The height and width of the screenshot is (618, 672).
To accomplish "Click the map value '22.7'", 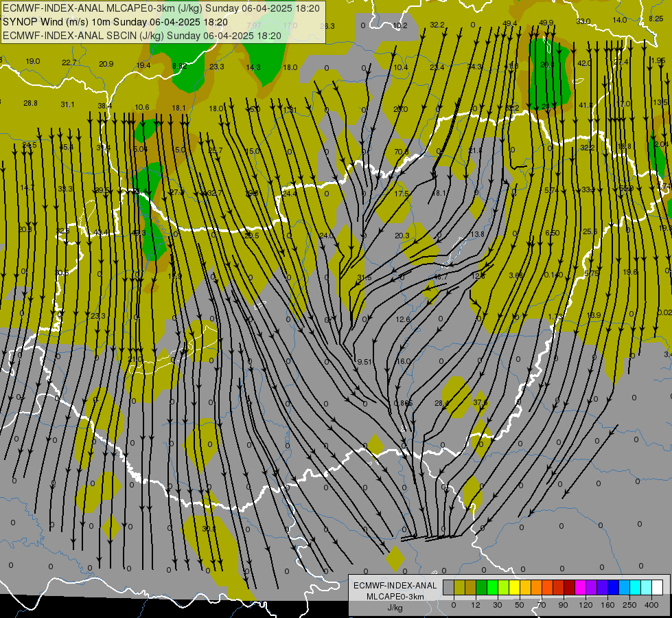I will (x=69, y=62).
